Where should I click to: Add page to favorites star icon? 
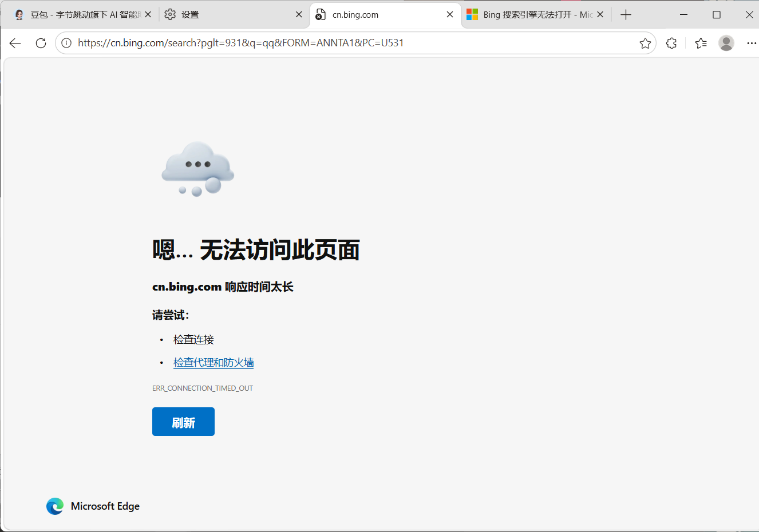(x=645, y=43)
